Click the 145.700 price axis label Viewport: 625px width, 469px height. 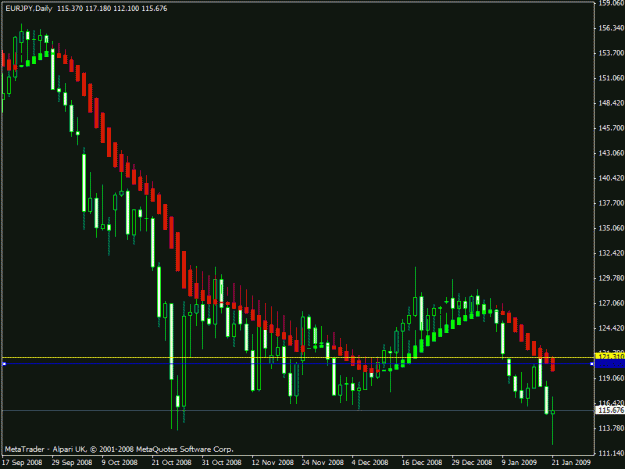click(611, 128)
